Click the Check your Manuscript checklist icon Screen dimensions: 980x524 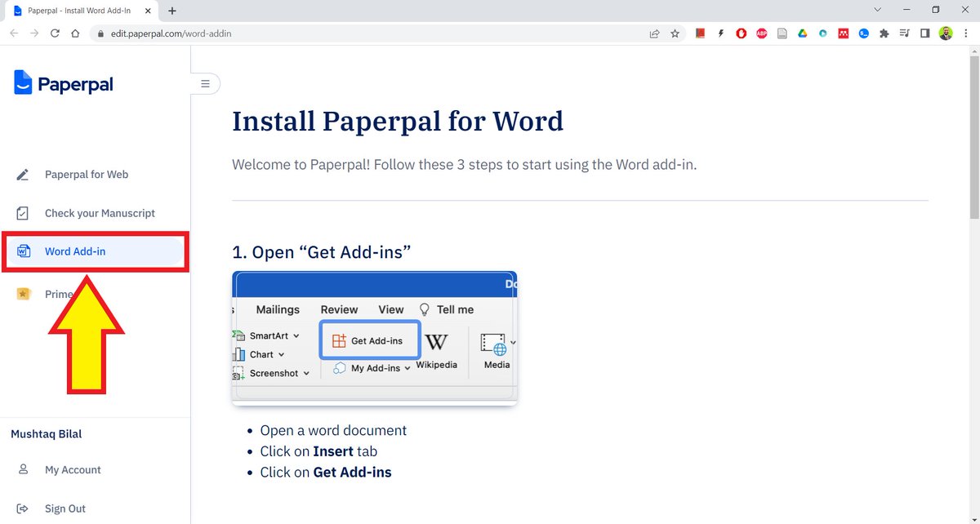[x=21, y=213]
